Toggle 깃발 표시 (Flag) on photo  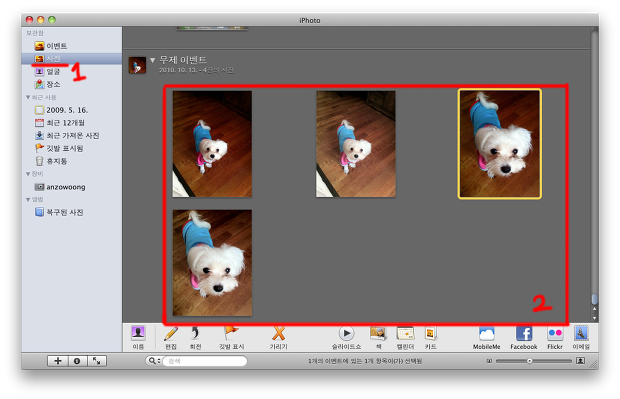[x=232, y=338]
